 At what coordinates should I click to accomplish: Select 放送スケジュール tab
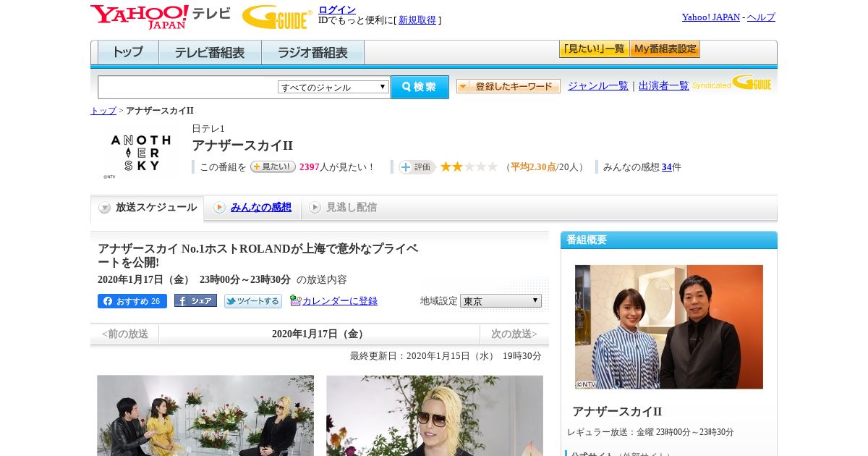click(147, 208)
